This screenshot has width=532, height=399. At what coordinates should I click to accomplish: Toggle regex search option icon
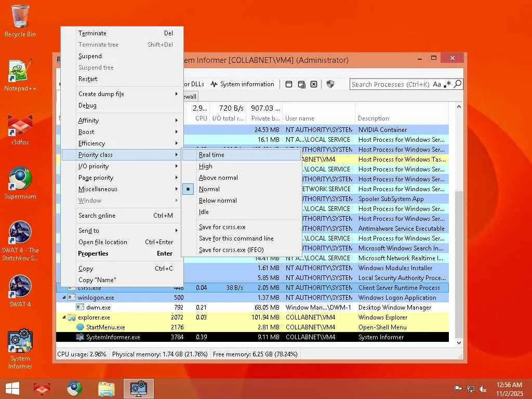(x=447, y=84)
